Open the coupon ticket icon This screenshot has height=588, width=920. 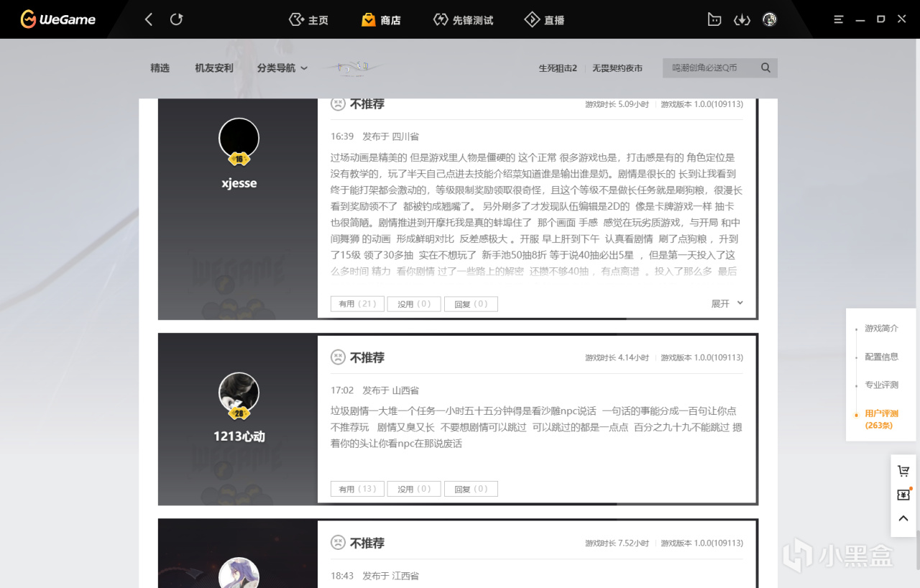click(x=903, y=495)
